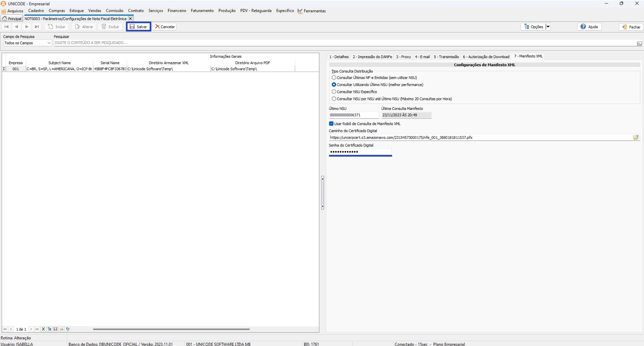Viewport: 644px width, 346px height.
Task: Click the grid columns configuration icon
Action: coord(49,329)
